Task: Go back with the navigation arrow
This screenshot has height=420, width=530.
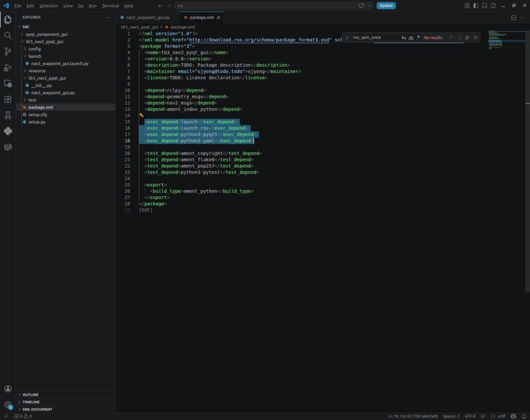Action: tap(160, 6)
